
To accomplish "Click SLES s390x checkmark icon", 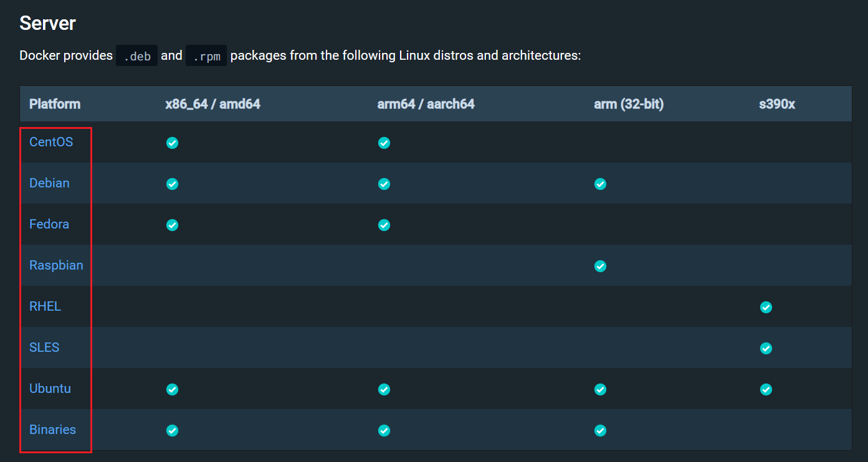I will coord(766,348).
